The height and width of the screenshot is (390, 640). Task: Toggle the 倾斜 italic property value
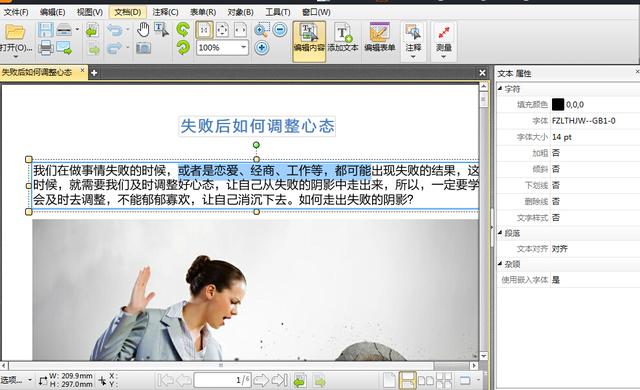(x=556, y=169)
